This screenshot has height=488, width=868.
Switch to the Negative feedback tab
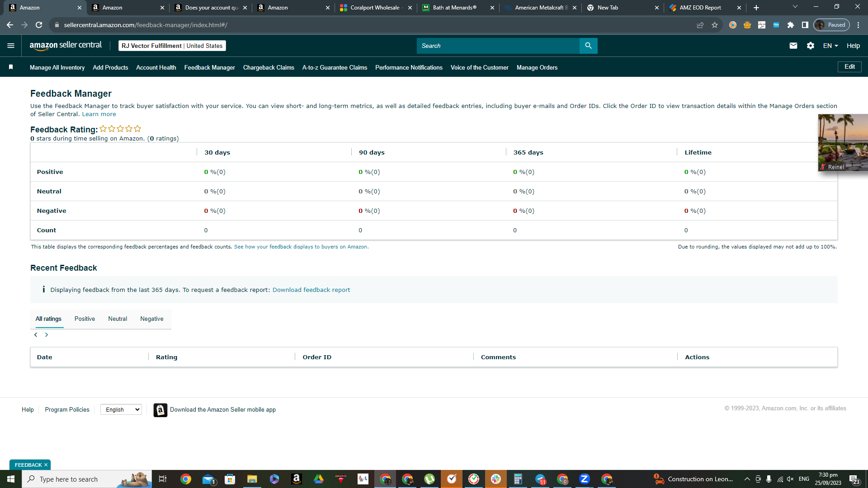point(152,319)
